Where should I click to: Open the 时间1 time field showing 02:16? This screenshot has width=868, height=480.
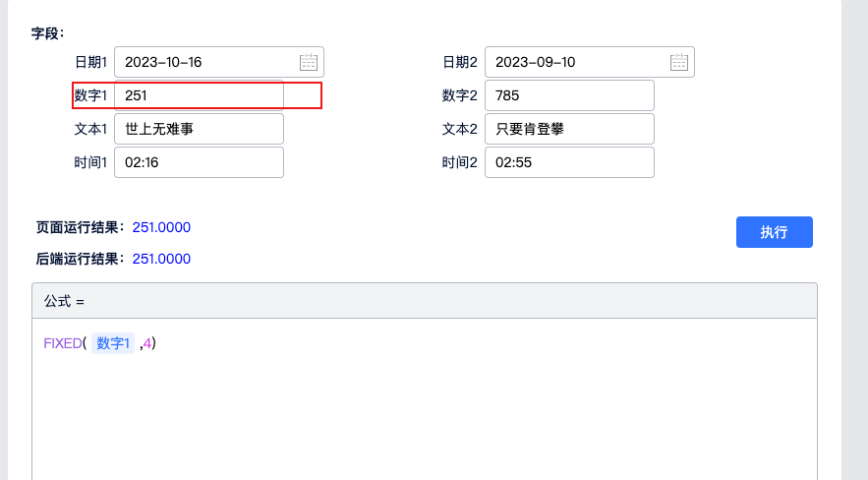pyautogui.click(x=199, y=162)
